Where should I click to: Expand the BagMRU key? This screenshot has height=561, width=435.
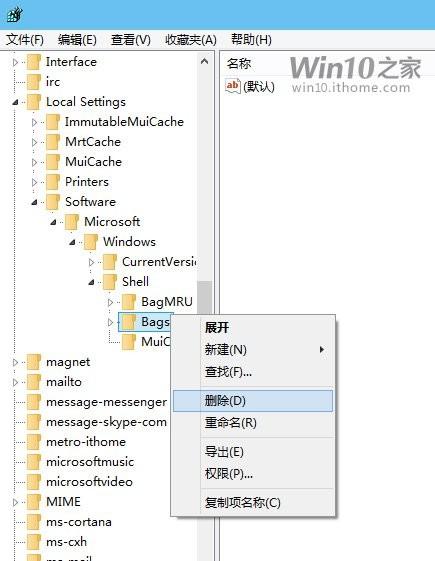(x=110, y=303)
